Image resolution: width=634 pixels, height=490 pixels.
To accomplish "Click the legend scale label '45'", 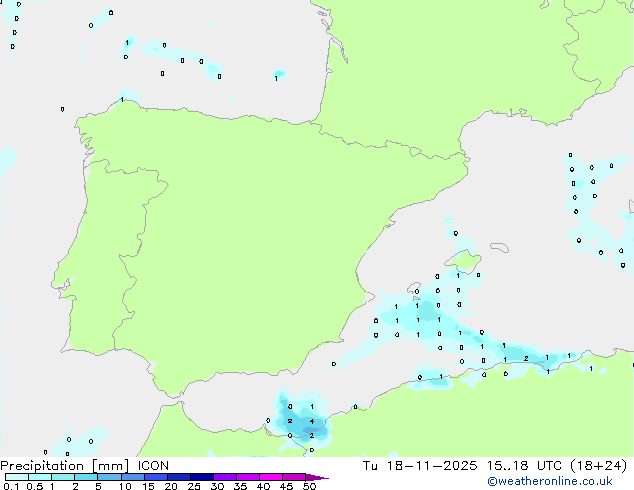I will coord(286,486).
